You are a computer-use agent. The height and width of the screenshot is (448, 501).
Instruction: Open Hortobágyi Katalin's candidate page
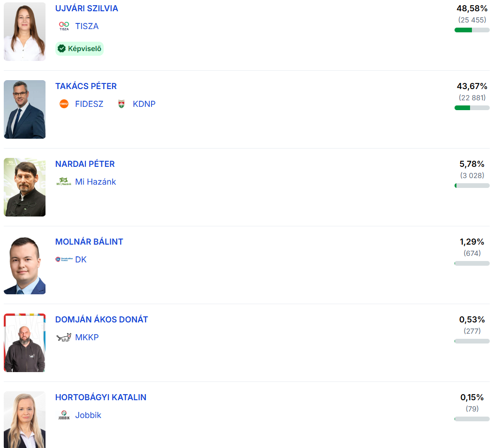[x=101, y=397]
